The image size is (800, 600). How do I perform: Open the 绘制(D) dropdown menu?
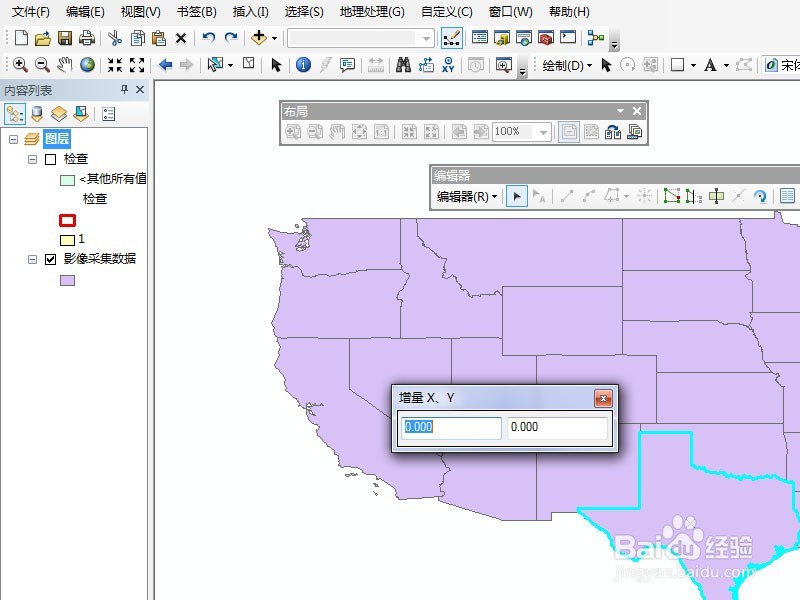click(567, 65)
